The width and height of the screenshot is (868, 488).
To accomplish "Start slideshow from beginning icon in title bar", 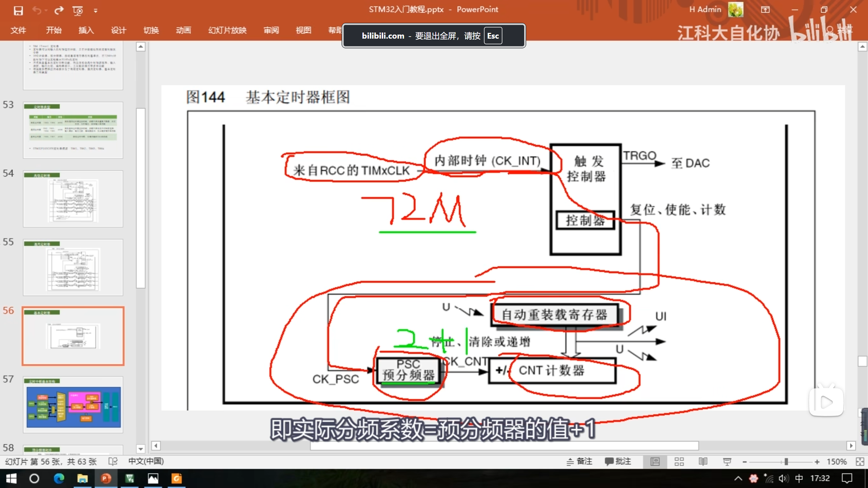I will 78,11.
